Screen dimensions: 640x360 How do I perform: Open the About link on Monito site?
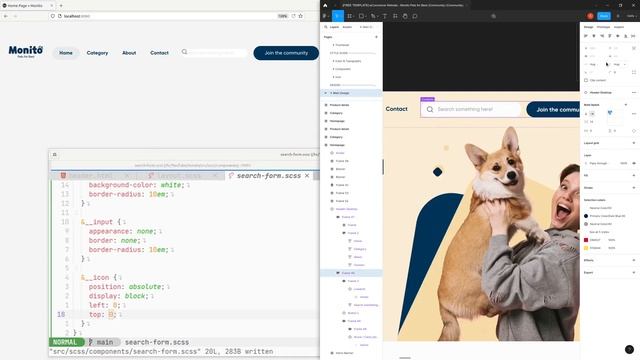click(129, 53)
